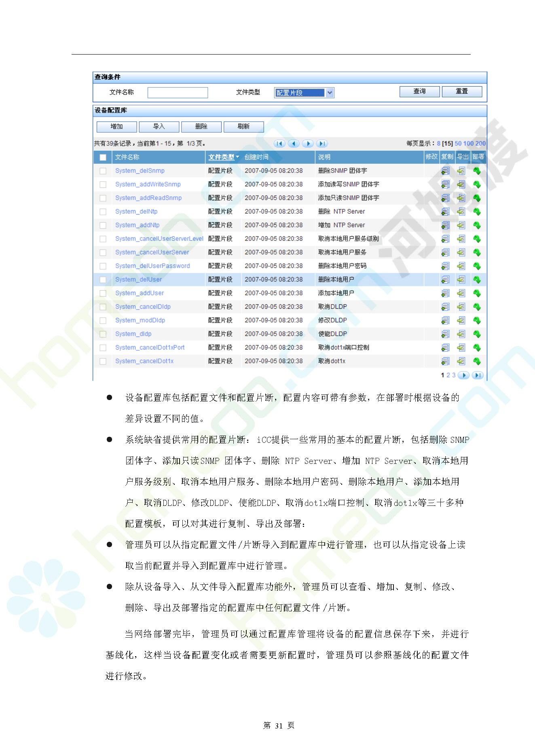Go to previous page using top pager
535x756 pixels.
[x=294, y=143]
